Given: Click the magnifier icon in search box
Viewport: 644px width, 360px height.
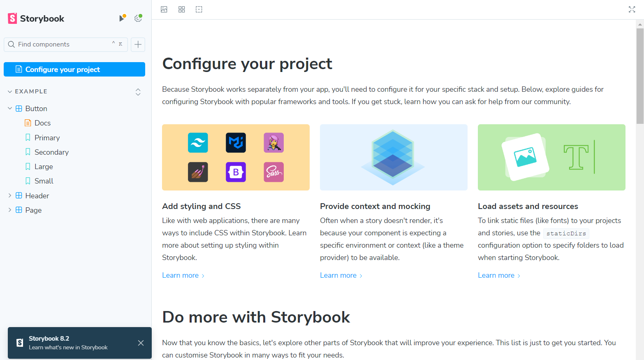Looking at the screenshot, I should [x=12, y=44].
